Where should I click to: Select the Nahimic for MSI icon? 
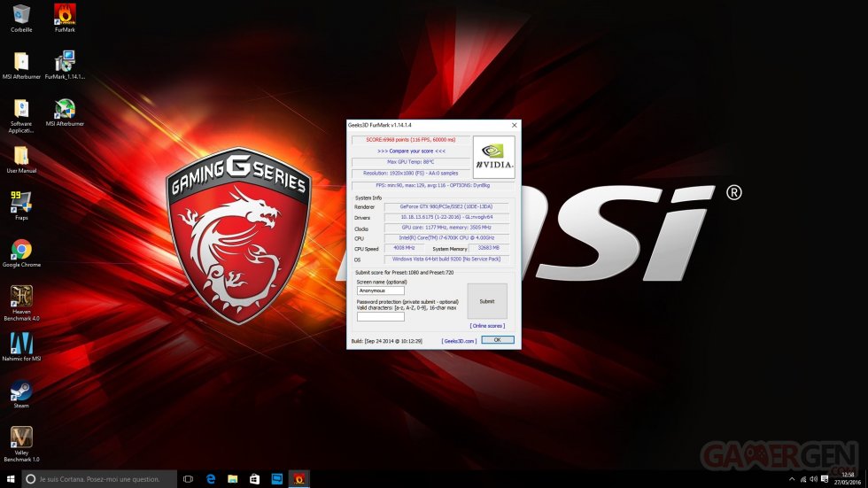click(x=21, y=347)
